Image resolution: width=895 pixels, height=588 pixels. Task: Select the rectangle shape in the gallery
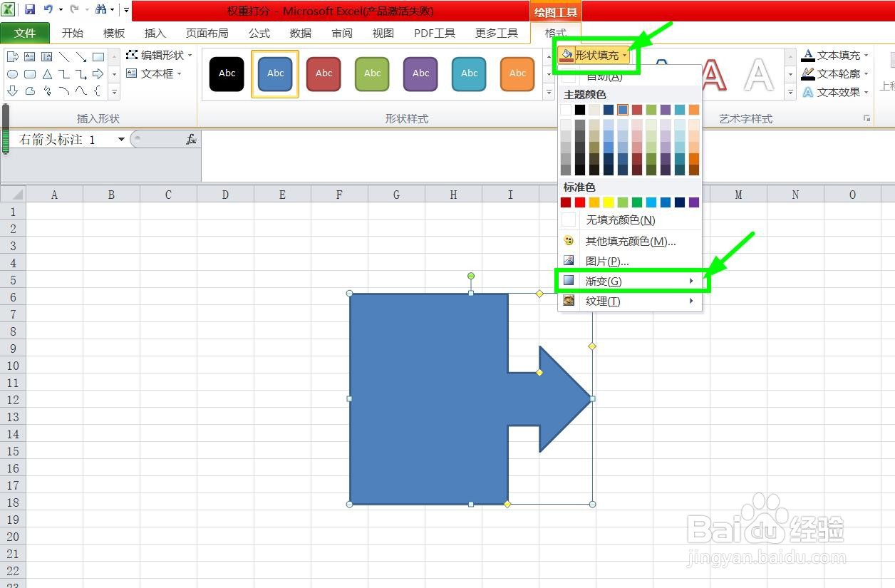tap(98, 57)
